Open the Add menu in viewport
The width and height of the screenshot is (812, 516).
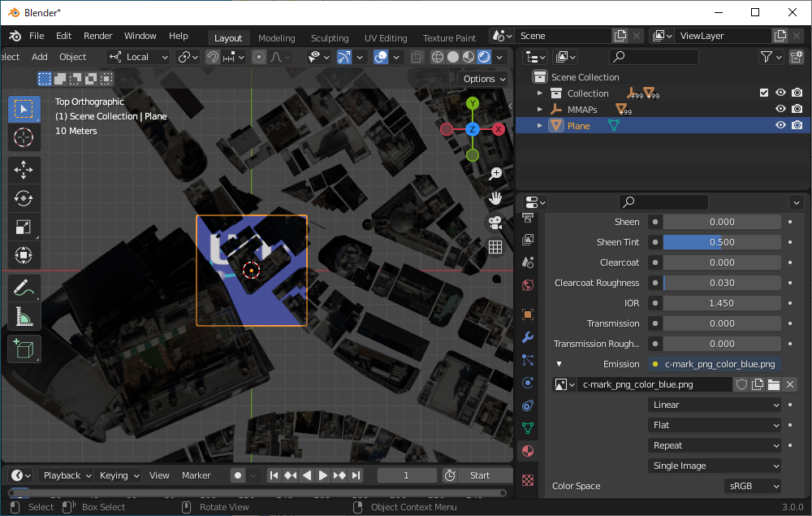[x=39, y=57]
